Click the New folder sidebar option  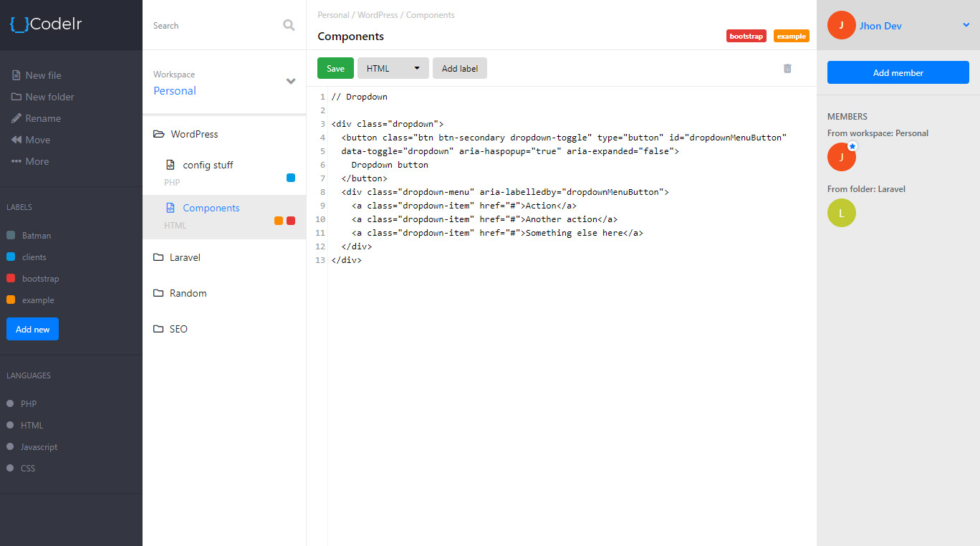pyautogui.click(x=43, y=97)
